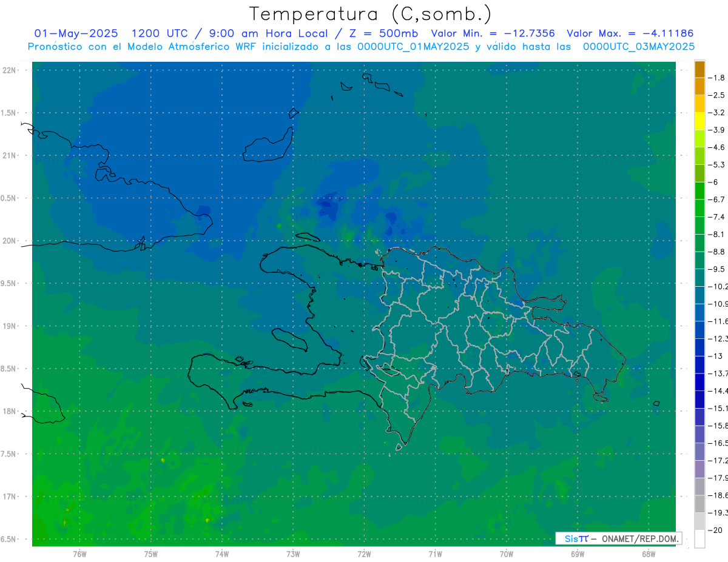Click the "76W" longitude axis label

[x=79, y=554]
